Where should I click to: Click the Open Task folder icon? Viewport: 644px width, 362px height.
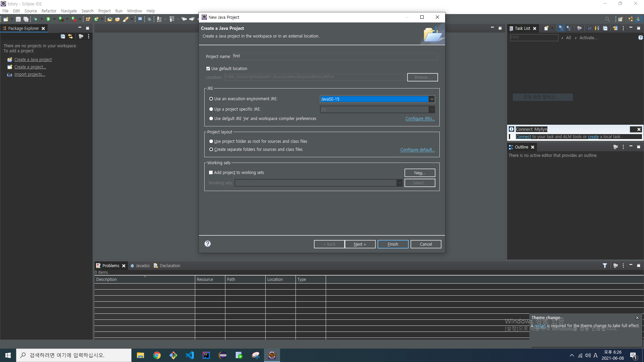pyautogui.click(x=117, y=19)
